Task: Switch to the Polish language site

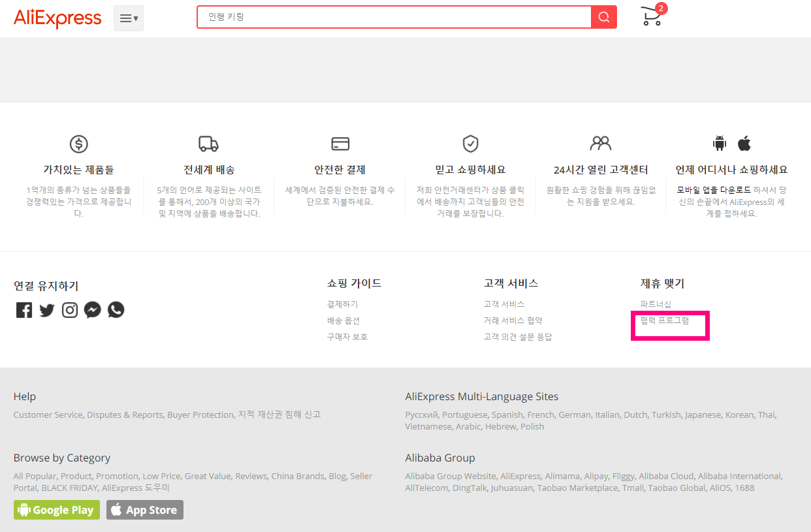Action: (x=532, y=426)
